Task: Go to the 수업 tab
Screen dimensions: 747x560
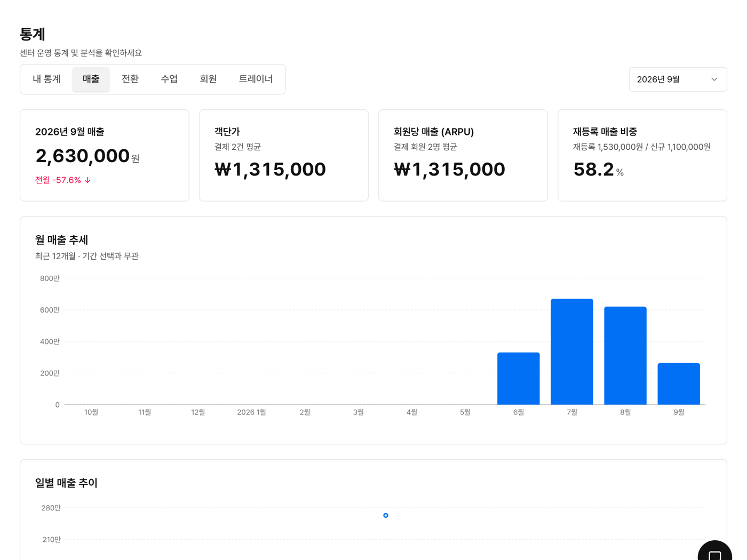Action: click(x=169, y=79)
